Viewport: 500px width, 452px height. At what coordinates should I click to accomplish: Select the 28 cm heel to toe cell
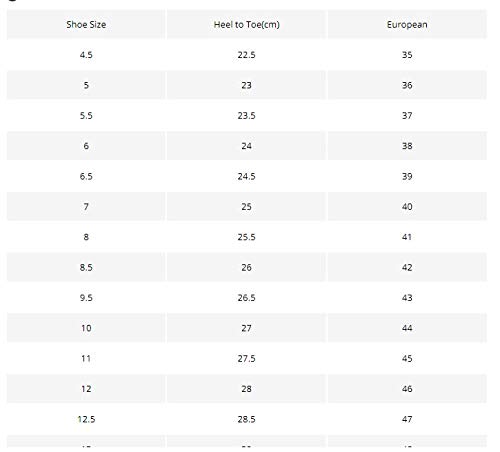click(x=246, y=389)
